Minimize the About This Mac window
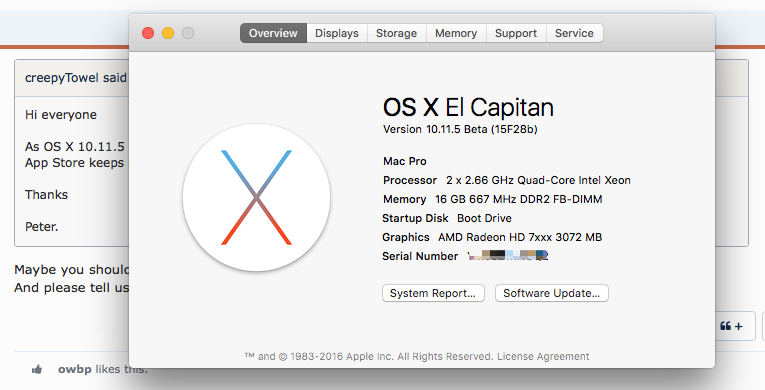The height and width of the screenshot is (390, 765). [168, 33]
